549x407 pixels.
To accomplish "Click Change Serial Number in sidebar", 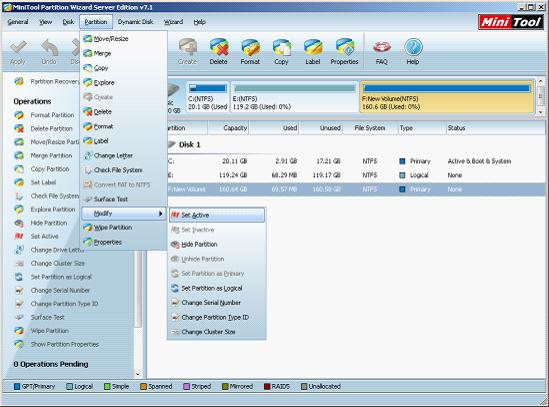I will pyautogui.click(x=52, y=290).
